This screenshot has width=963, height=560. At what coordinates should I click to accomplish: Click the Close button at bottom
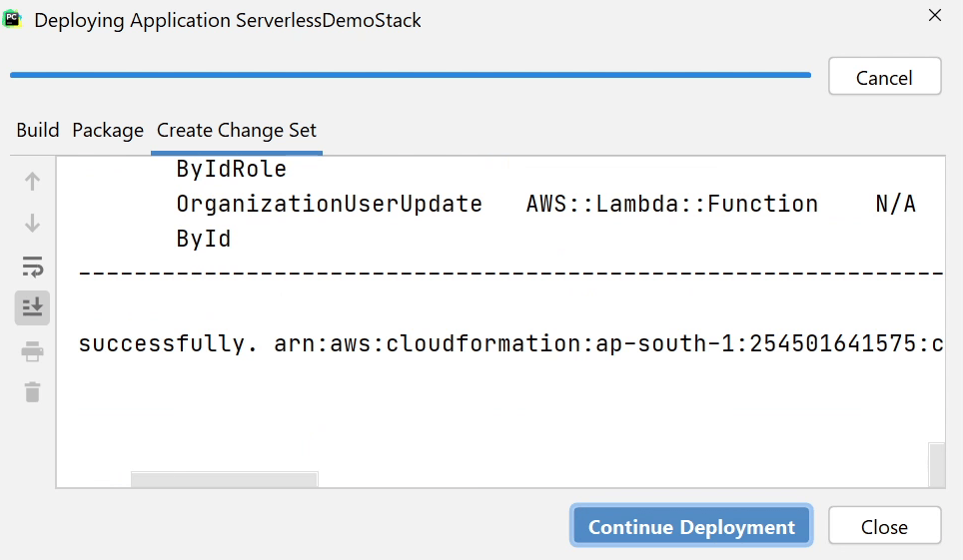884,526
